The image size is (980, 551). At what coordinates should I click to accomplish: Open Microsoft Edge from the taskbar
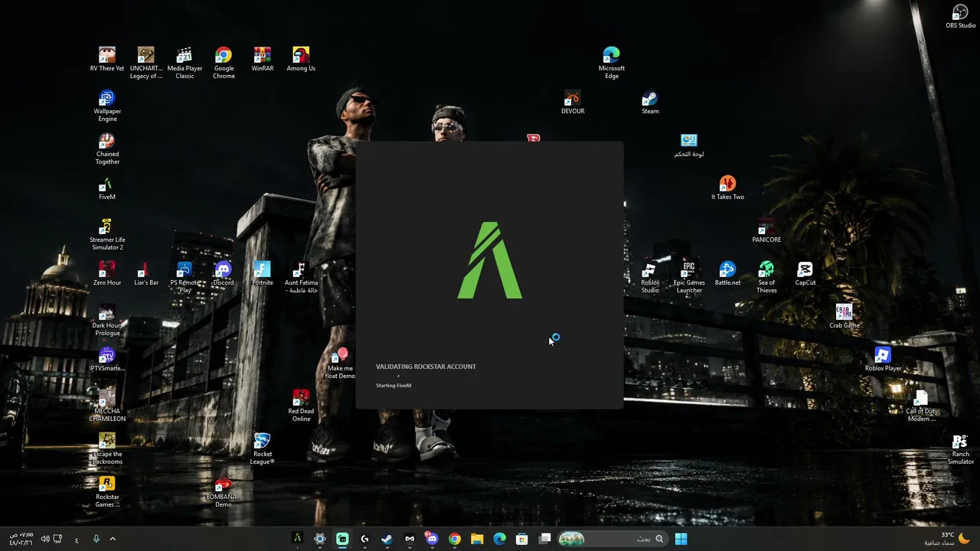(x=500, y=539)
